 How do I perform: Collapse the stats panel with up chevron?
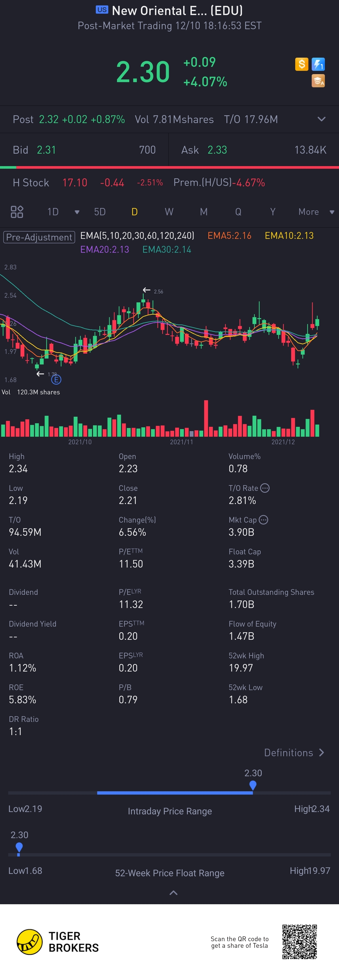pos(174,892)
